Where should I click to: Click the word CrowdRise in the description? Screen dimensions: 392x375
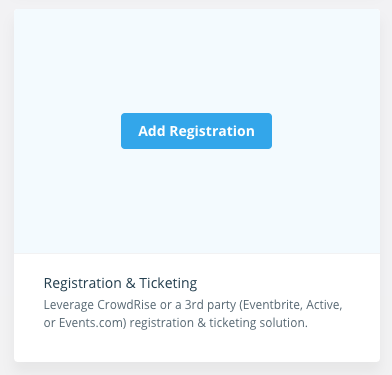(x=127, y=305)
